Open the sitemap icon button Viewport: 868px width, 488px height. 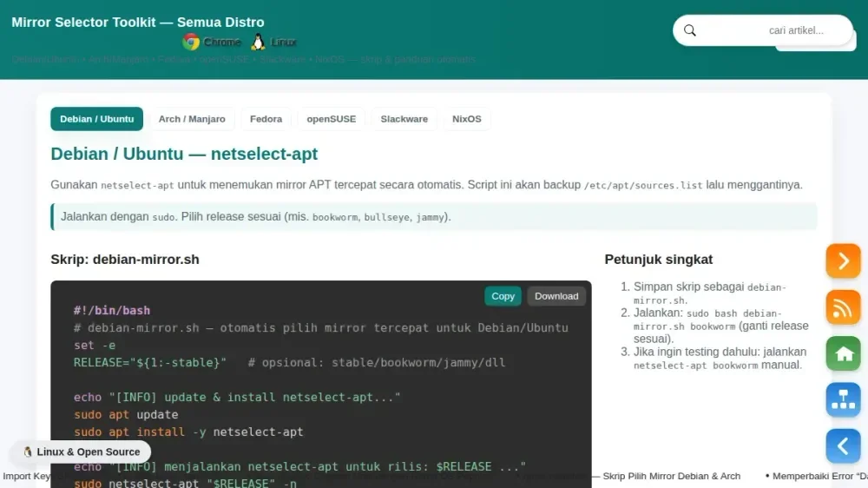coord(843,399)
